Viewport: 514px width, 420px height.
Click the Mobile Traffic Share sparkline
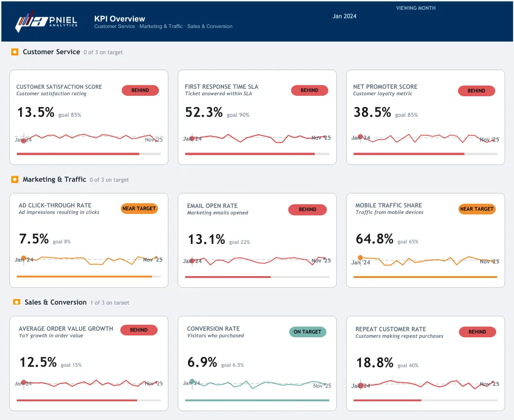426,261
